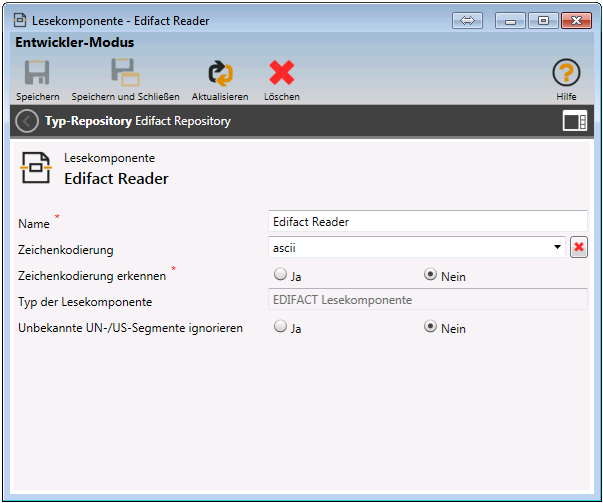
Task: Select Ja for Unbekannte UN-/US-Segmente ignorieren
Action: 280,326
